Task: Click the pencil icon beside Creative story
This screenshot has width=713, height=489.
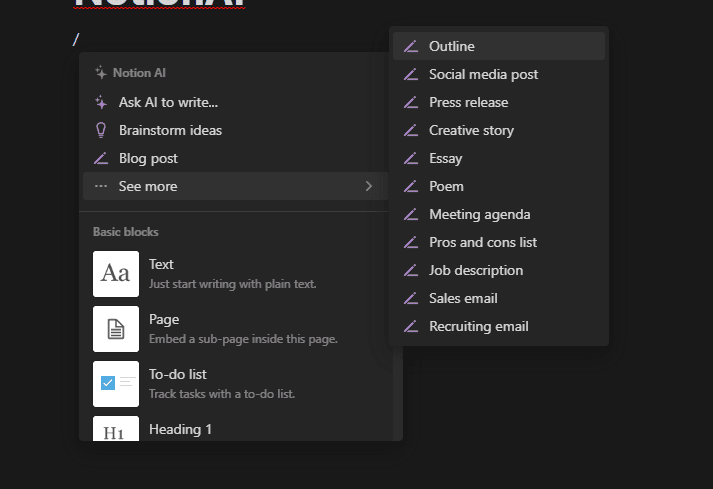Action: click(411, 131)
